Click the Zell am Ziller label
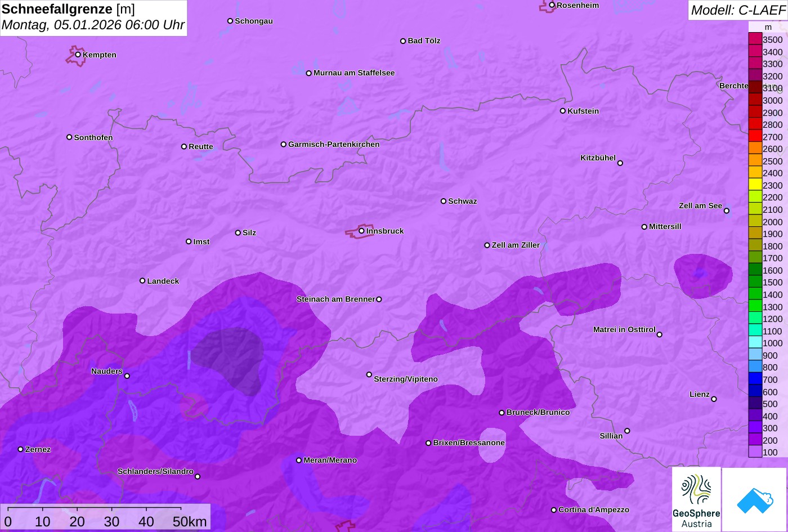788x532 pixels. [516, 245]
